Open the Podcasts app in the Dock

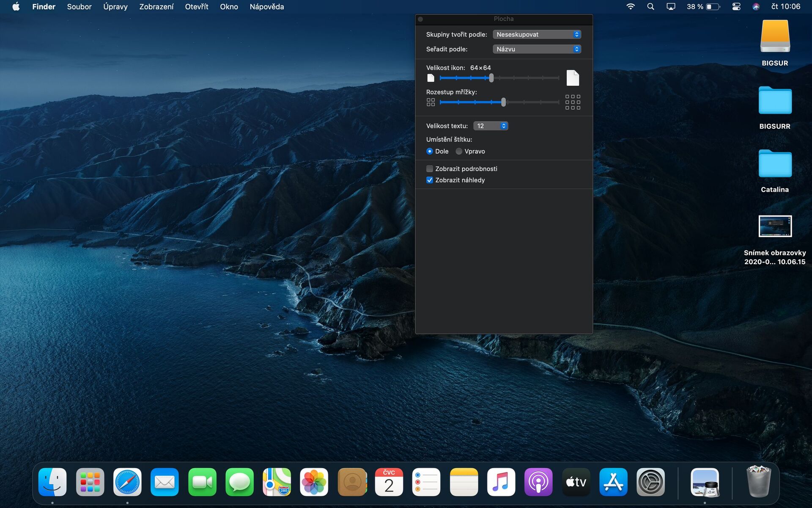click(x=538, y=481)
